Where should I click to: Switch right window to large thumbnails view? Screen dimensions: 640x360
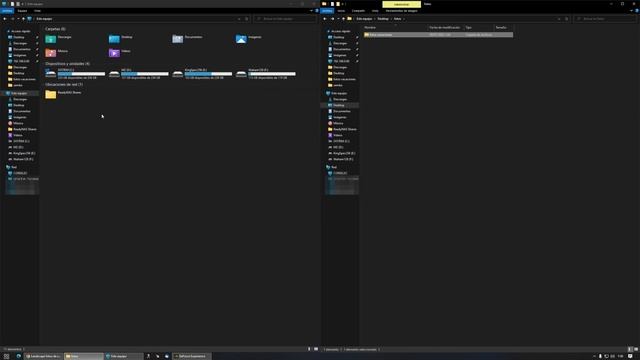pos(636,349)
